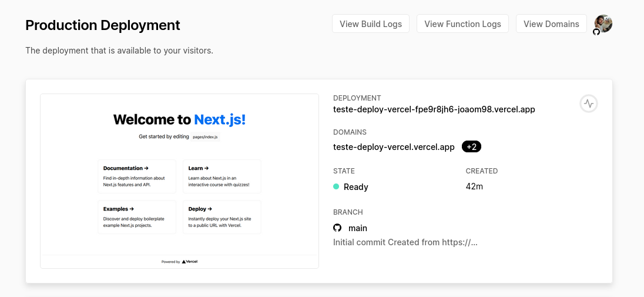
Task: Click the green Ready status dot
Action: 336,187
